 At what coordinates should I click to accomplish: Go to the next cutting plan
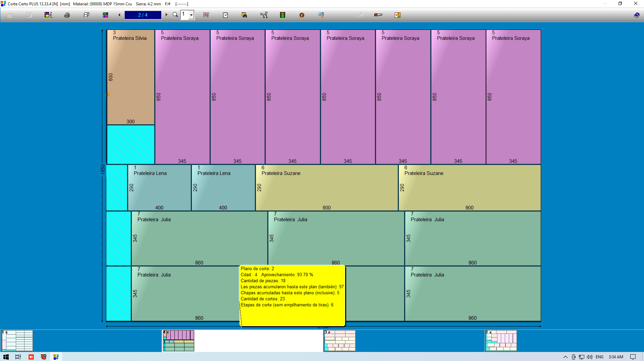tap(166, 15)
